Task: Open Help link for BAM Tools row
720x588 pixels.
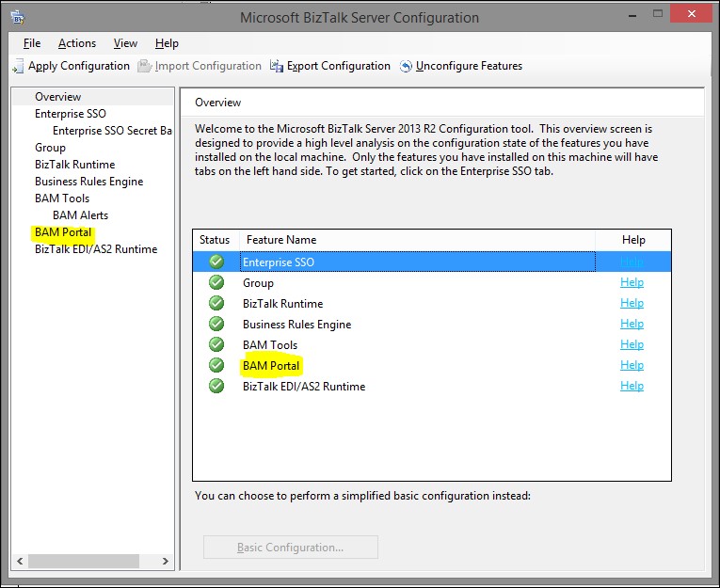Action: click(632, 344)
